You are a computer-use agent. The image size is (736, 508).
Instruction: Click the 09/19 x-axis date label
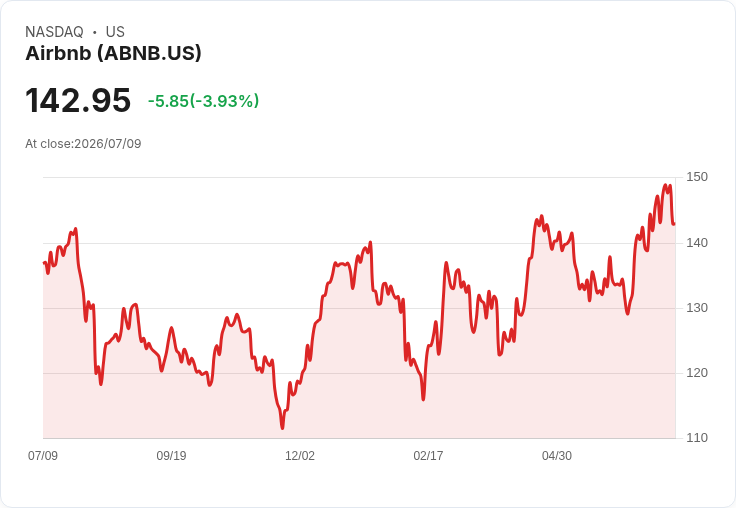[171, 455]
